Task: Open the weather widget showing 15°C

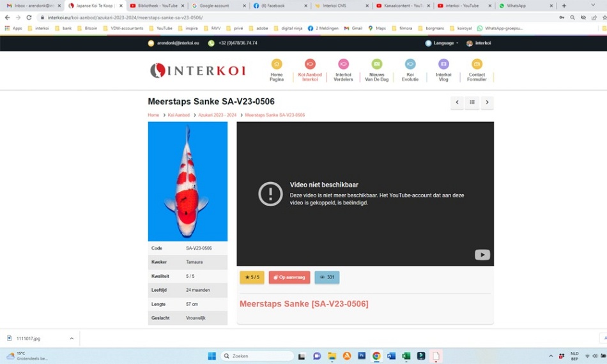Action: tap(26, 356)
